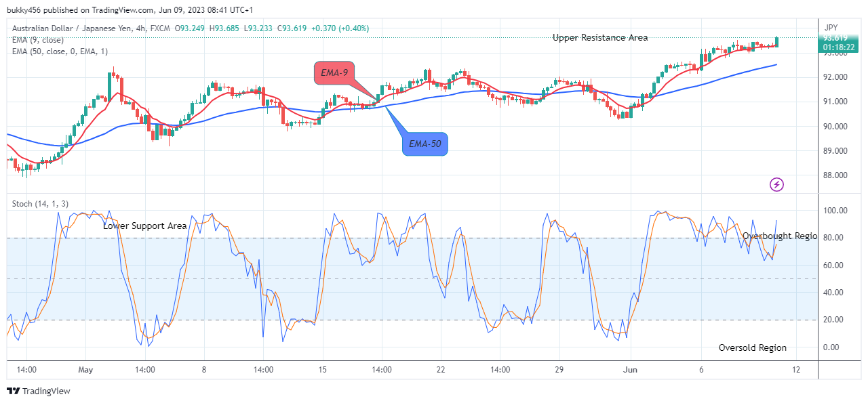Click the 6 date label on the time axis
This screenshot has width=868, height=403.
click(x=702, y=370)
